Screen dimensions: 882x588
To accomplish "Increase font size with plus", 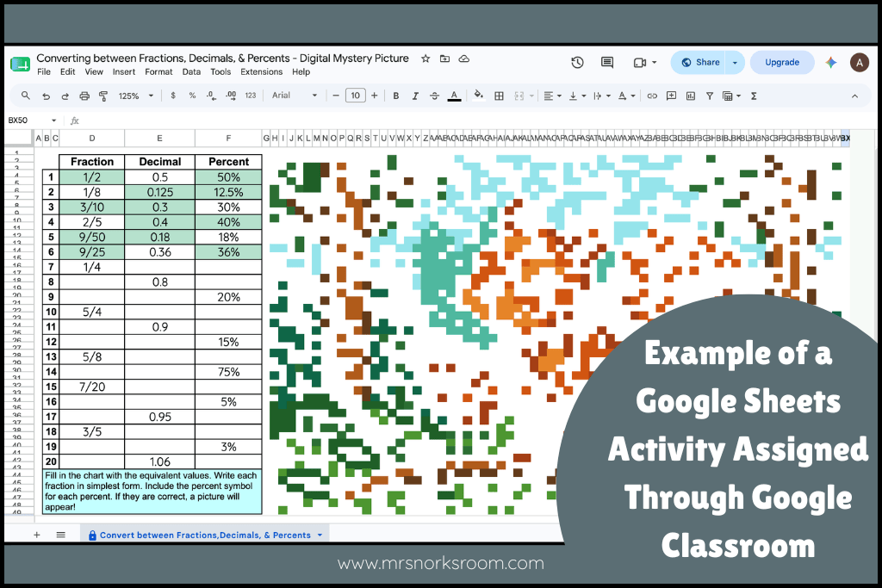I will coord(375,96).
